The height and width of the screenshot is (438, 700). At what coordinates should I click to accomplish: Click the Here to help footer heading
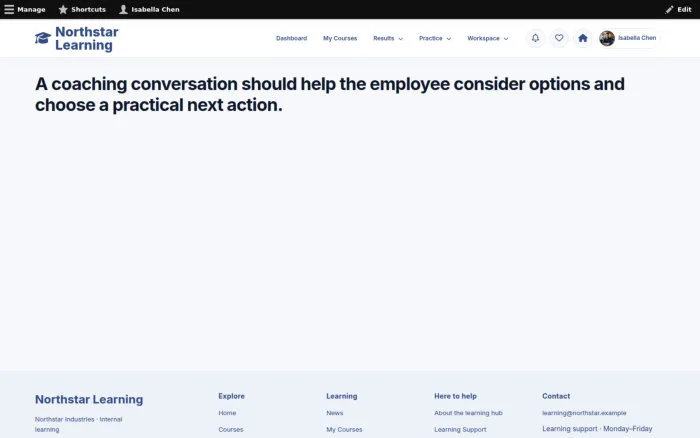(455, 396)
